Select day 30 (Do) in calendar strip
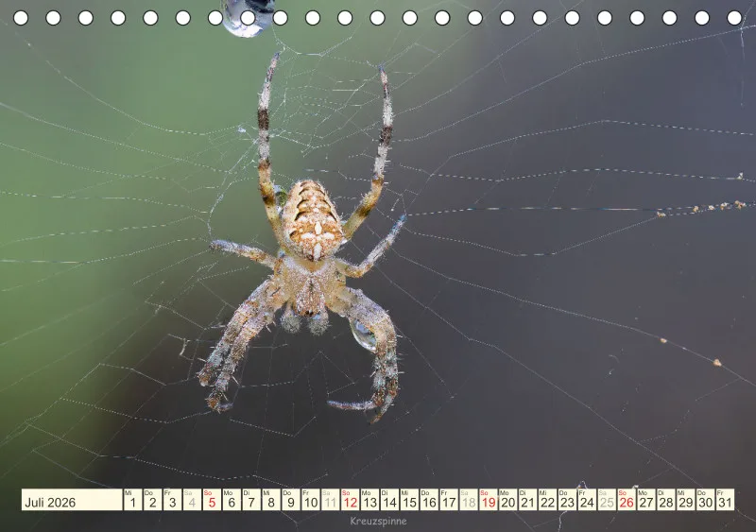 click(706, 500)
